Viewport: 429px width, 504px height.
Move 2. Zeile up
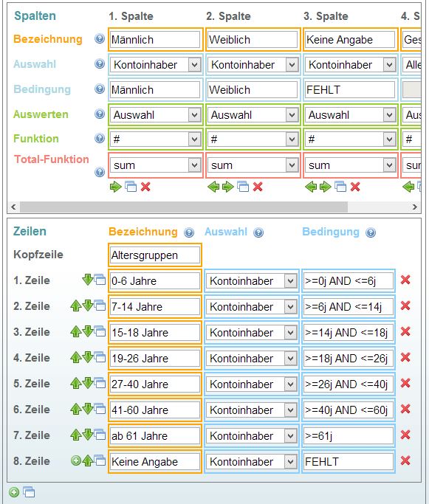coord(75,305)
